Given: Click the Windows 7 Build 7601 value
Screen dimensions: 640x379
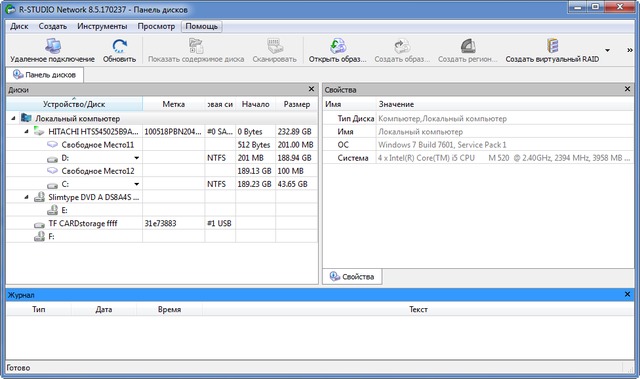Looking at the screenshot, I should tap(442, 145).
